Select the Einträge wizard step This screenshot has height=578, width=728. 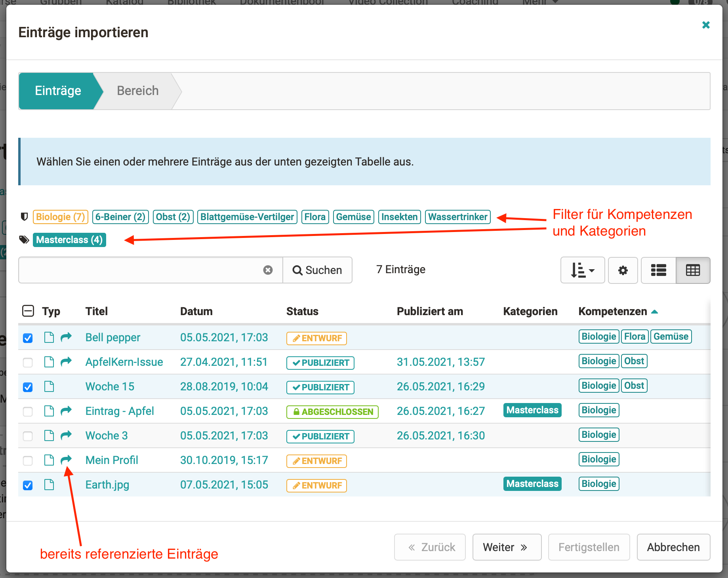(x=58, y=91)
